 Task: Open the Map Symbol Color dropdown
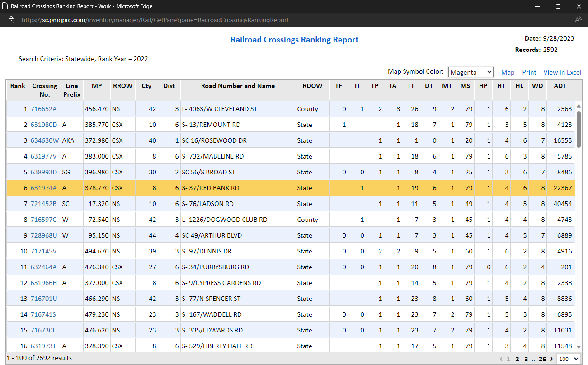(x=470, y=72)
